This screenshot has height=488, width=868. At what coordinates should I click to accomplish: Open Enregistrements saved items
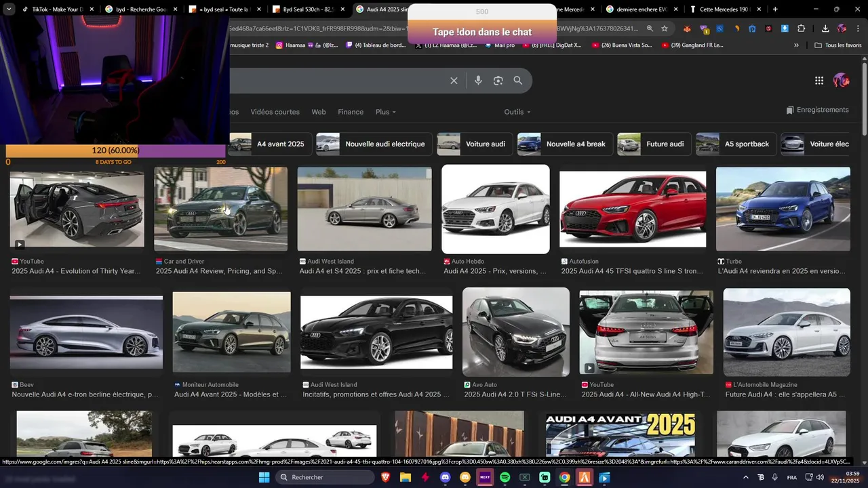click(x=817, y=110)
